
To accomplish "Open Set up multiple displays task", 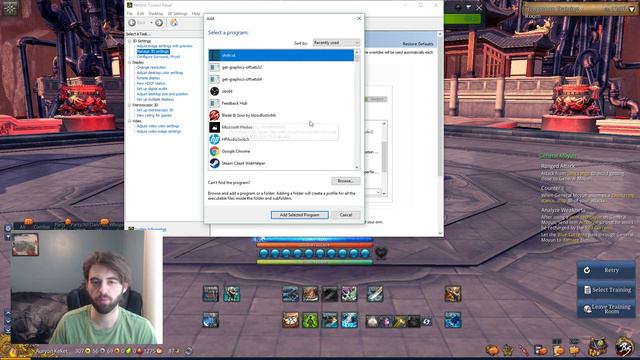I will point(155,99).
